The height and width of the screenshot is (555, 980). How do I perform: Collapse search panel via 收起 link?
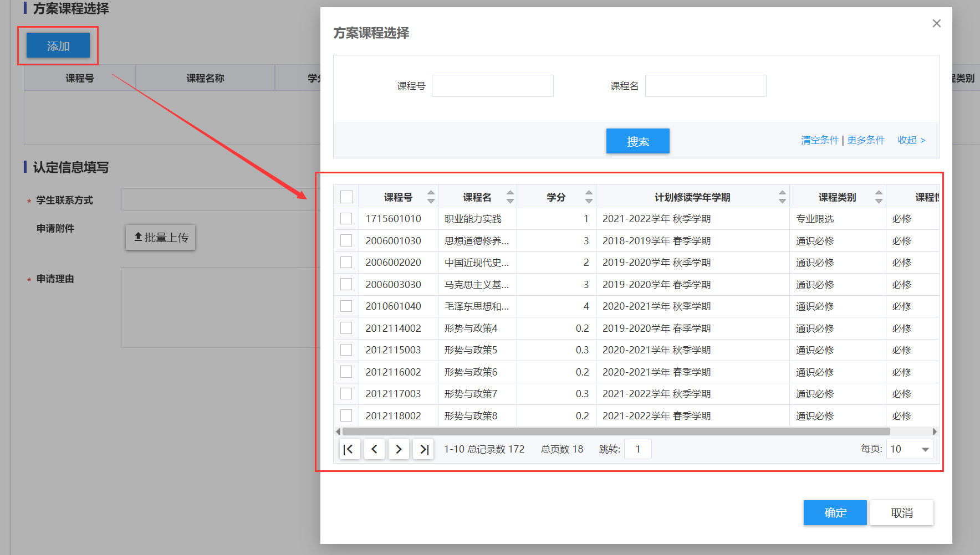[911, 140]
